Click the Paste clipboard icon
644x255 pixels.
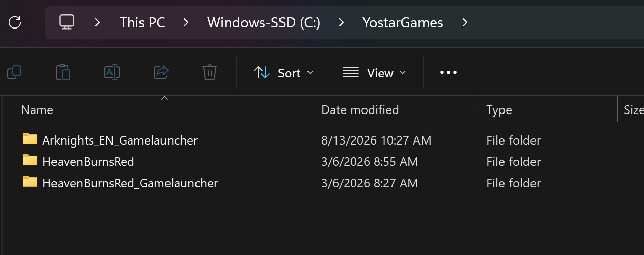(63, 73)
